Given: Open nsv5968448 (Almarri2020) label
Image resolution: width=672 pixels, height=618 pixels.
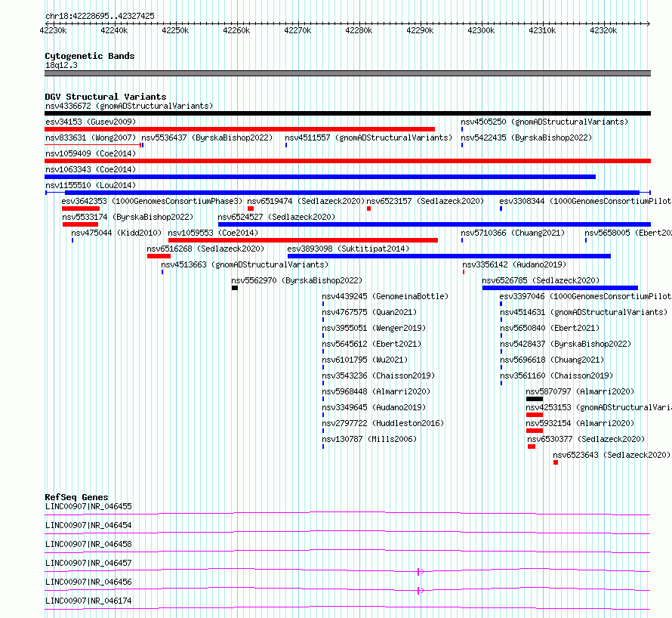Looking at the screenshot, I should coord(376,391).
